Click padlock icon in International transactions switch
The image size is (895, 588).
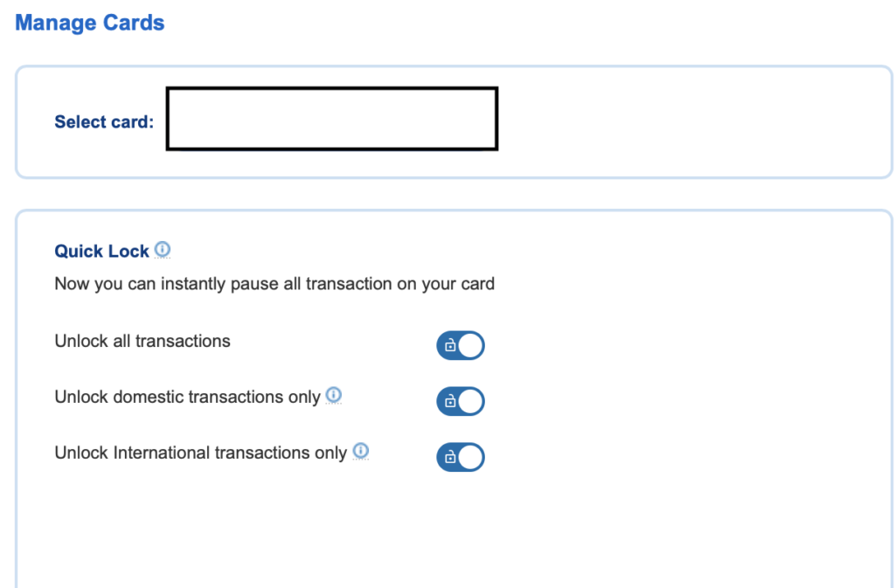[450, 457]
